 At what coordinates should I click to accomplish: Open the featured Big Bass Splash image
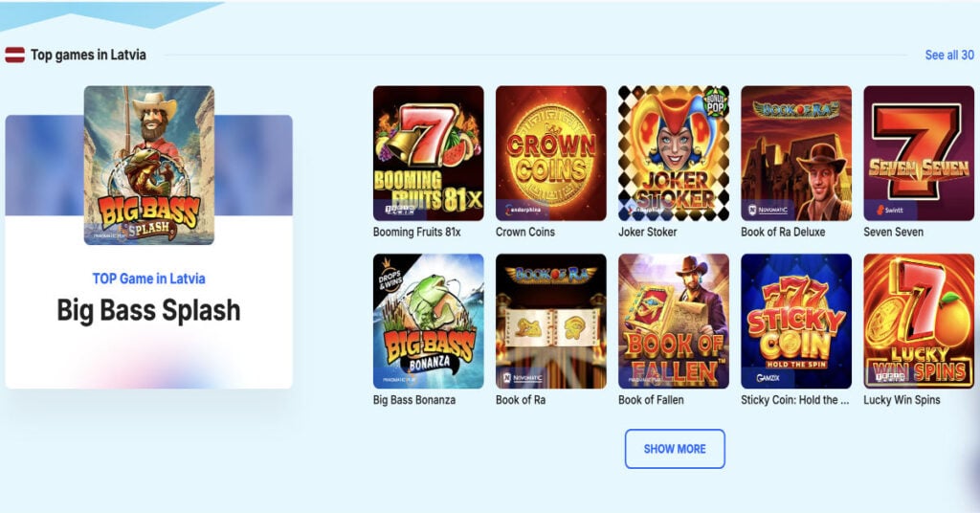point(148,165)
